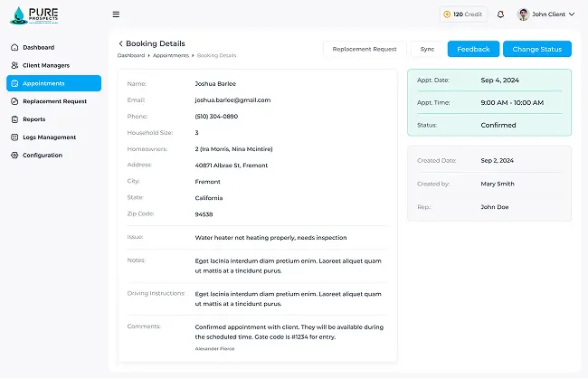Click the Change Status button
The image size is (588, 379).
pyautogui.click(x=536, y=49)
